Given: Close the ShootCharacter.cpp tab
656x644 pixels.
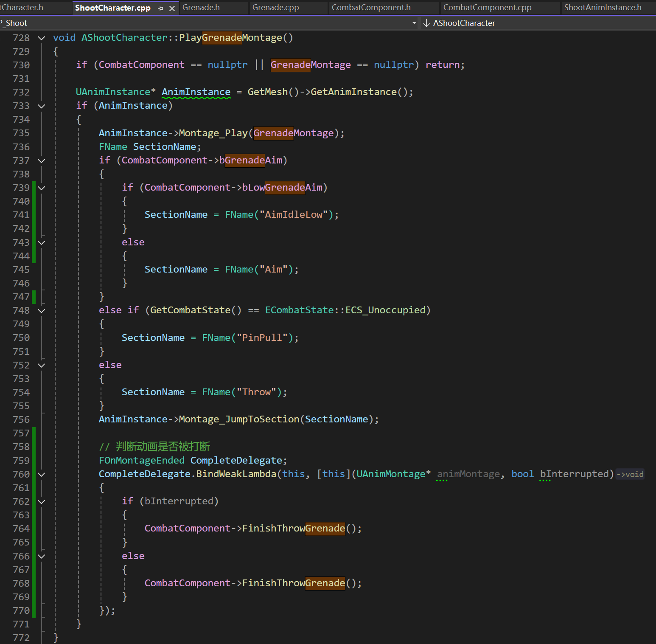Looking at the screenshot, I should coord(172,8).
